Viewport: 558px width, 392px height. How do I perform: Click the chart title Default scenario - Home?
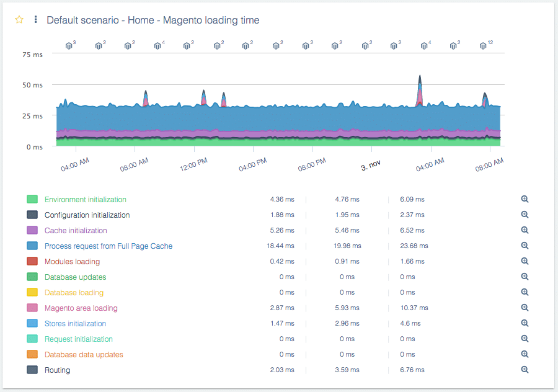153,20
